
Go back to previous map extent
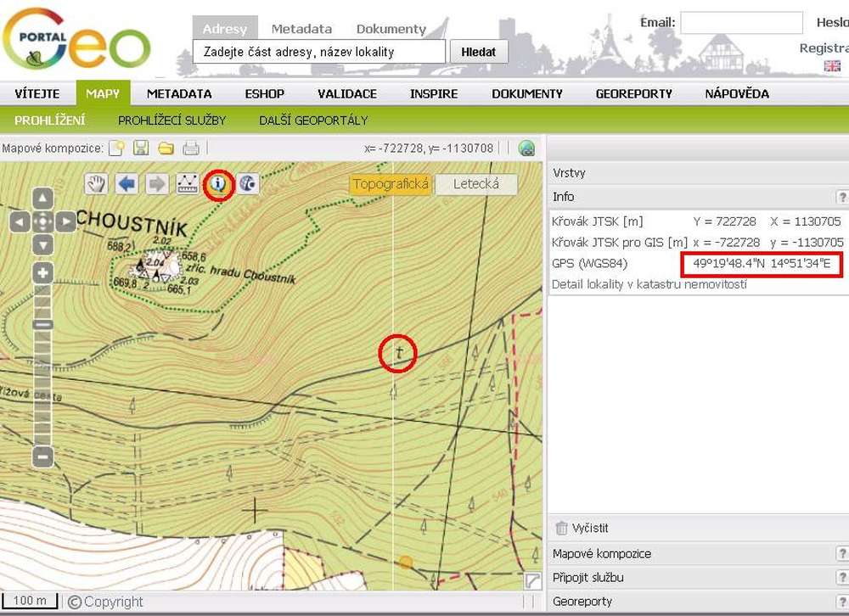pos(127,184)
